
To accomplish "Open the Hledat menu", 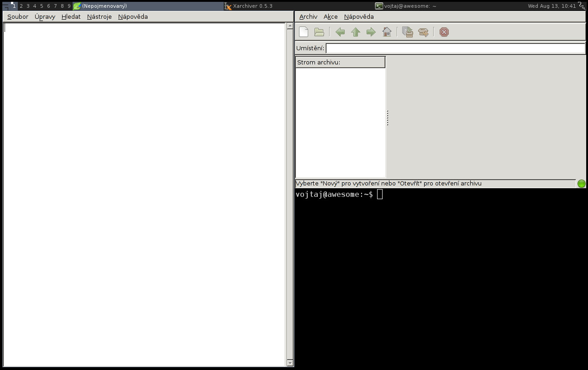I will click(71, 17).
